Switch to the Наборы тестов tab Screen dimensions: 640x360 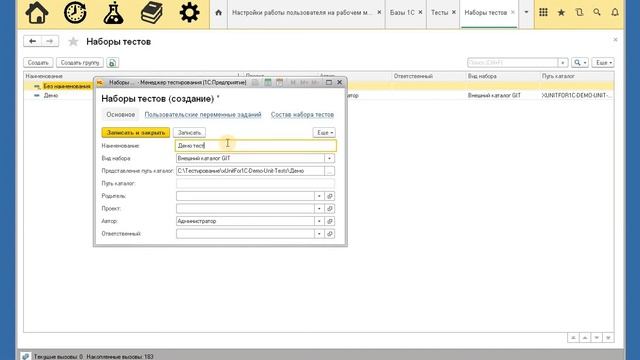click(486, 13)
